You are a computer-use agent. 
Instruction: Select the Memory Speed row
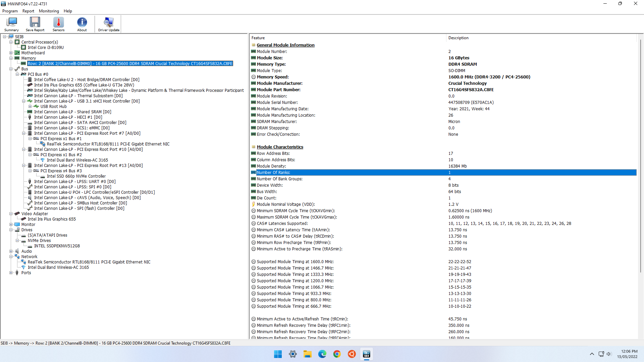443,77
